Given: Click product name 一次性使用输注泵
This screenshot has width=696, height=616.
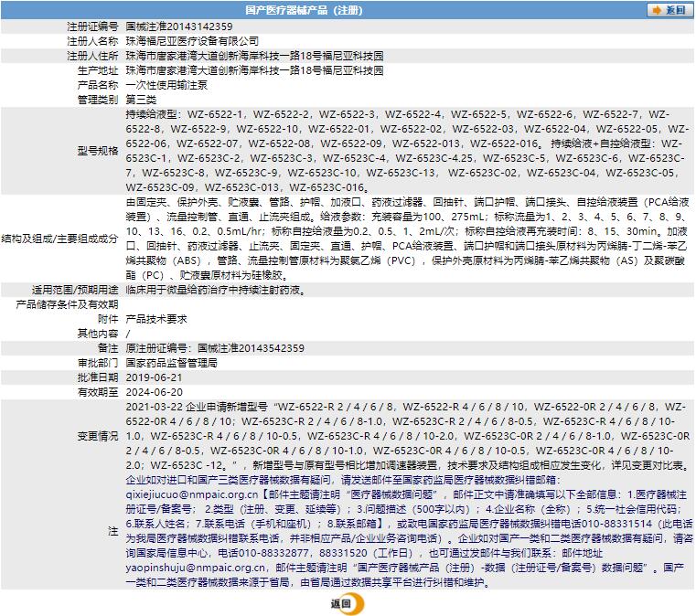Looking at the screenshot, I should click(x=166, y=85).
